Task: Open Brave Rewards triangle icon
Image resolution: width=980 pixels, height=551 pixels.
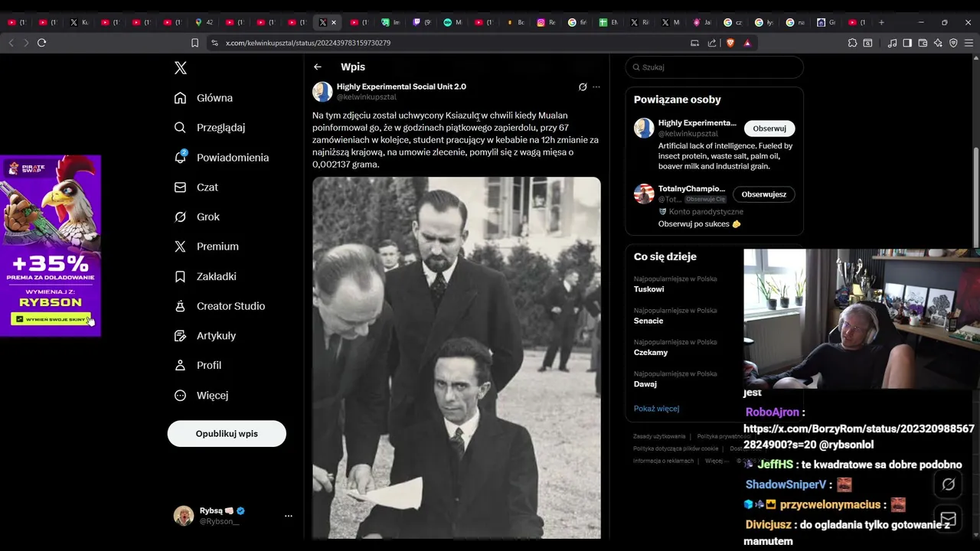Action: pyautogui.click(x=747, y=43)
